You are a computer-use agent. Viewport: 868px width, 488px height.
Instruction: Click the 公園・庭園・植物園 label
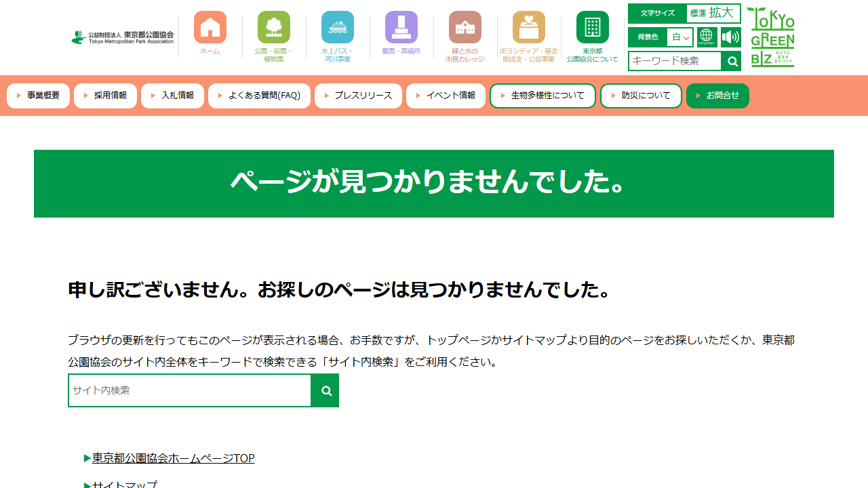click(274, 56)
